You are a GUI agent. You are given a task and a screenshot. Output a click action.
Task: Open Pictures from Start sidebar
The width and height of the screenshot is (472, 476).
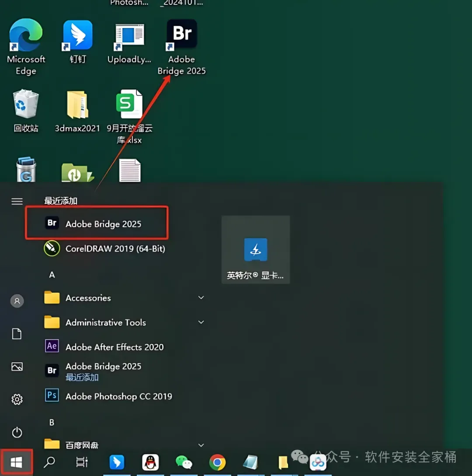click(x=17, y=366)
